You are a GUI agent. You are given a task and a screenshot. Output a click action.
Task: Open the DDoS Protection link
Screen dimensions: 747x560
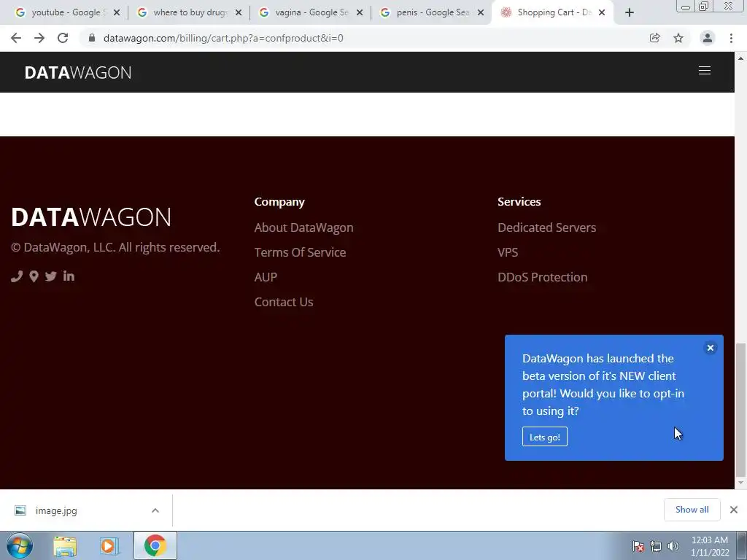[x=543, y=277]
